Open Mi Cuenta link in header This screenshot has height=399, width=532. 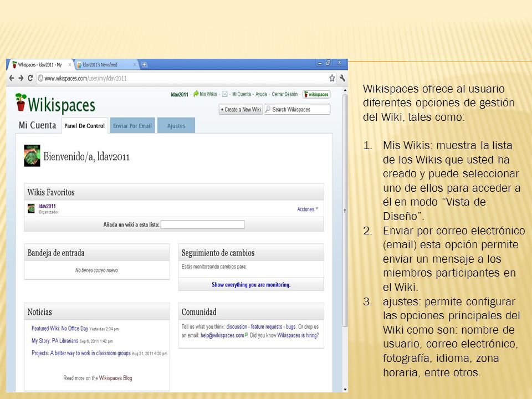(242, 94)
